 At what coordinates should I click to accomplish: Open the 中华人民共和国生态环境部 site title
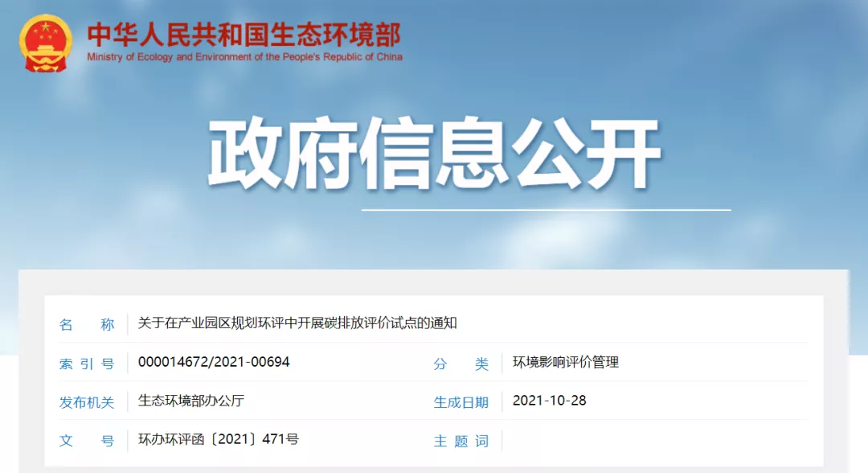coord(244,35)
